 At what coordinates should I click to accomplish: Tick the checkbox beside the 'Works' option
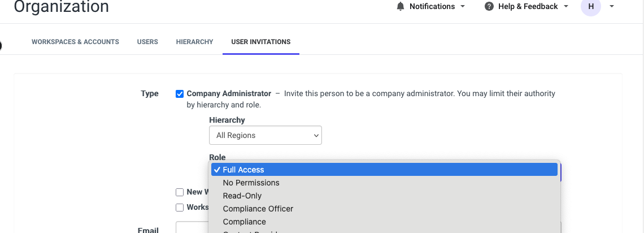[x=180, y=208]
